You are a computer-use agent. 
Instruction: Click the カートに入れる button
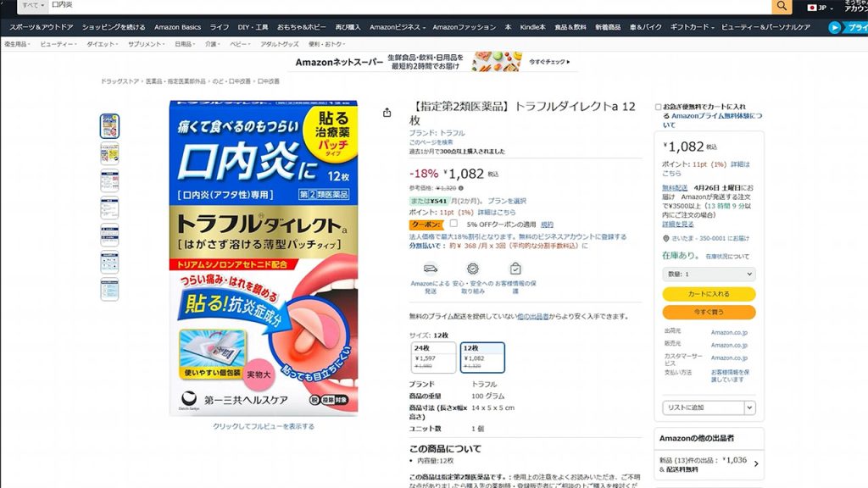tap(709, 294)
